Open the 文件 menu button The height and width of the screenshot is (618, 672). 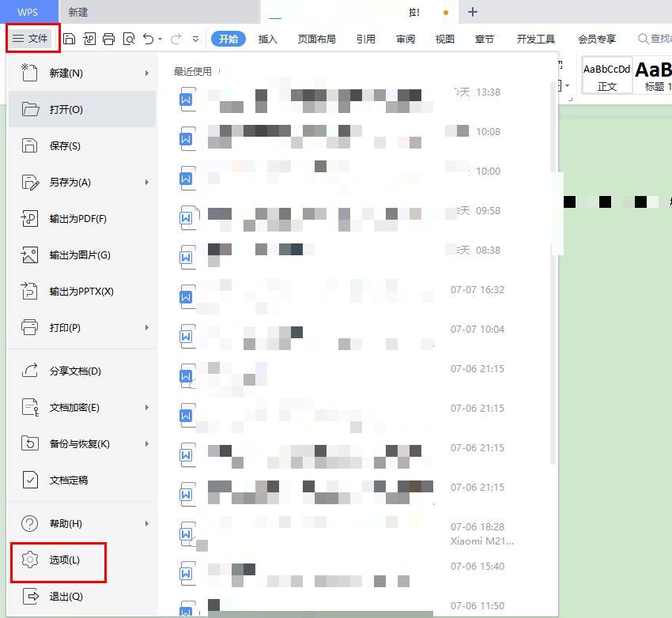[30, 39]
